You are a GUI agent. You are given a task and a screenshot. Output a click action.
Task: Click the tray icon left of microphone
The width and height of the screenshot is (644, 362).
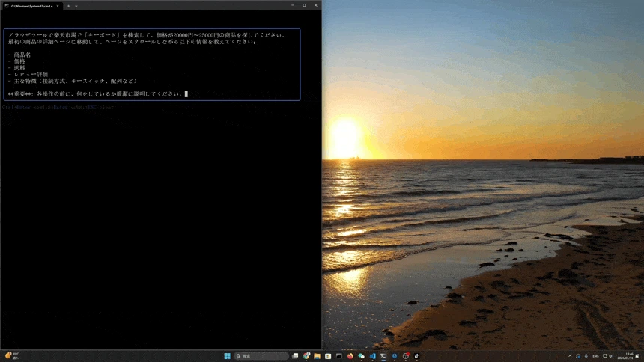[x=578, y=356]
